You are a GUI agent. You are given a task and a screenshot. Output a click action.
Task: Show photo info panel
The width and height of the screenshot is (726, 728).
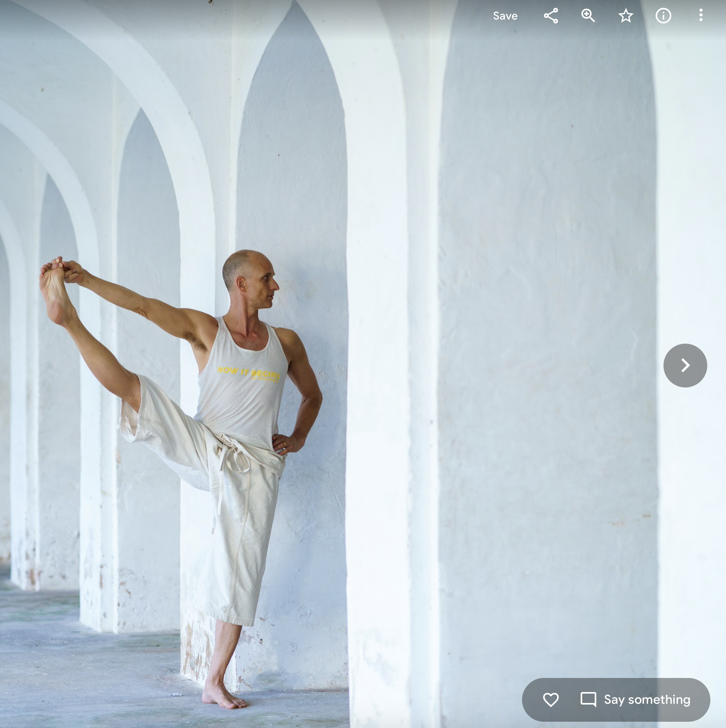point(663,16)
